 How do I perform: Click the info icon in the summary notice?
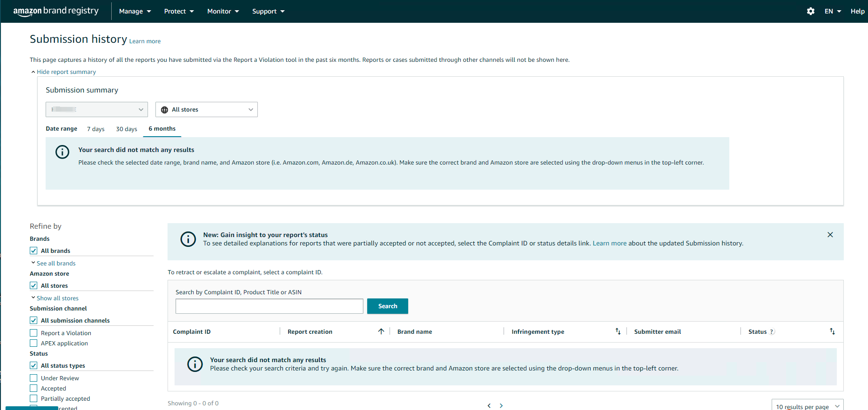62,152
